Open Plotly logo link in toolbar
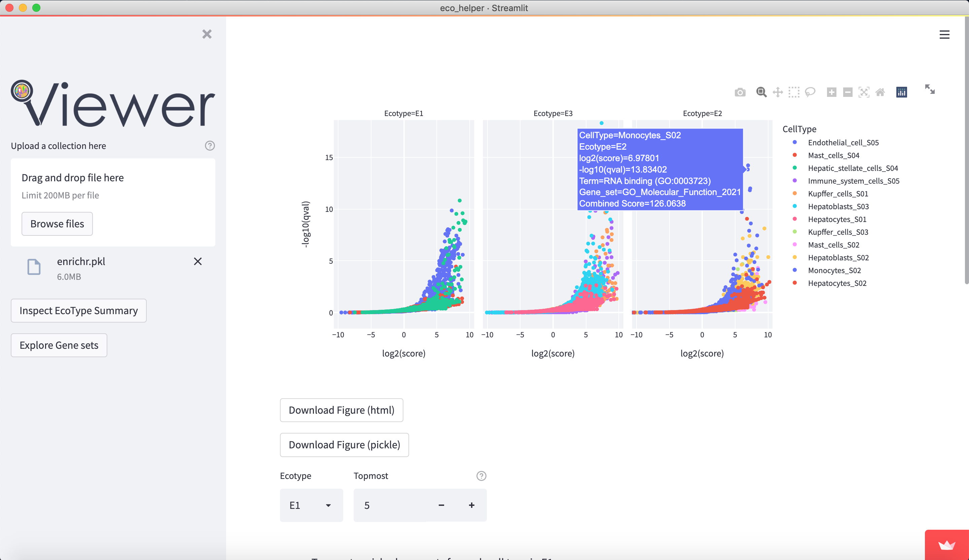The height and width of the screenshot is (560, 969). coord(901,92)
